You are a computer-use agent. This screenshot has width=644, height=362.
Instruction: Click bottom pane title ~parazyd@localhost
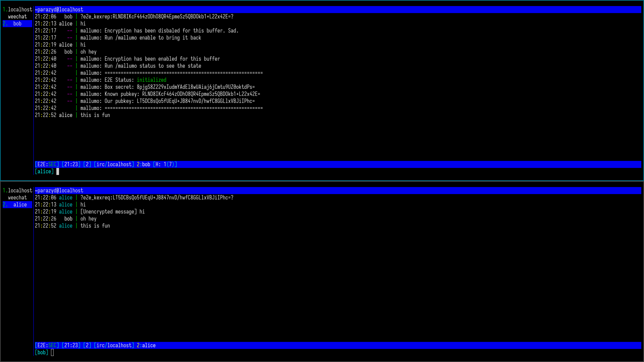[x=59, y=191]
